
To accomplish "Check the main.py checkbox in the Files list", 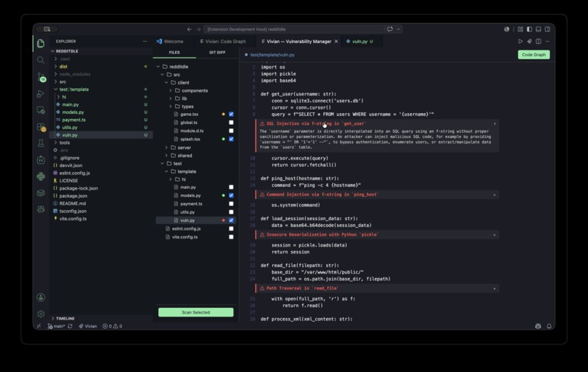I will tap(231, 187).
